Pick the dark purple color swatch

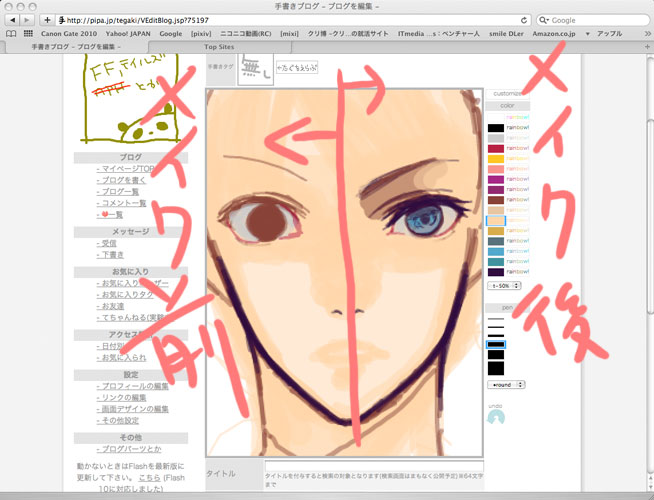[x=496, y=272]
